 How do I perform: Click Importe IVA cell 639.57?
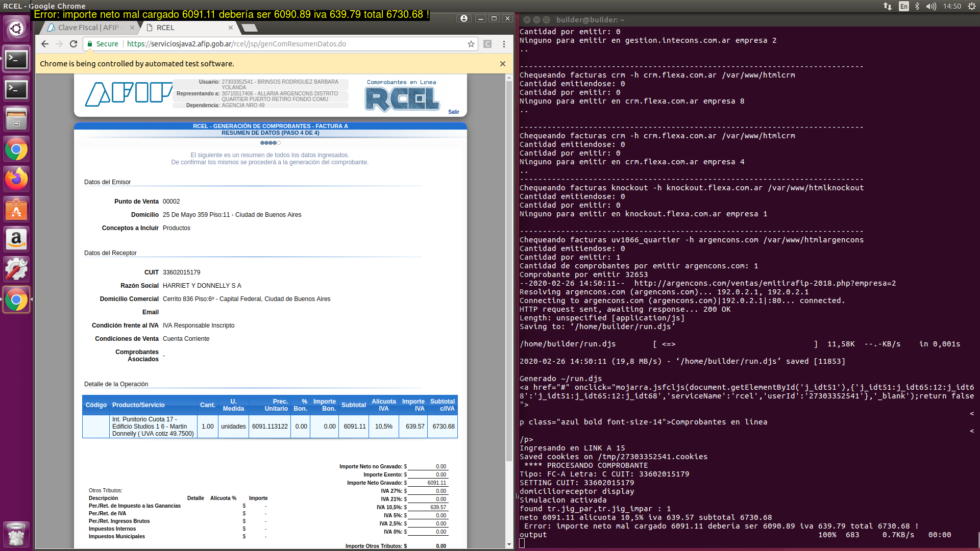coord(414,427)
